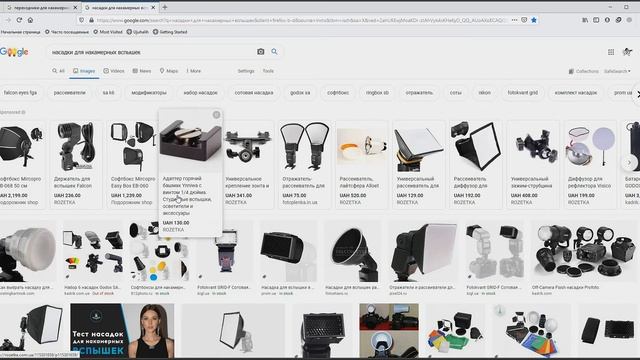The image size is (640, 360).
Task: Select the Images search tab
Action: click(x=84, y=71)
